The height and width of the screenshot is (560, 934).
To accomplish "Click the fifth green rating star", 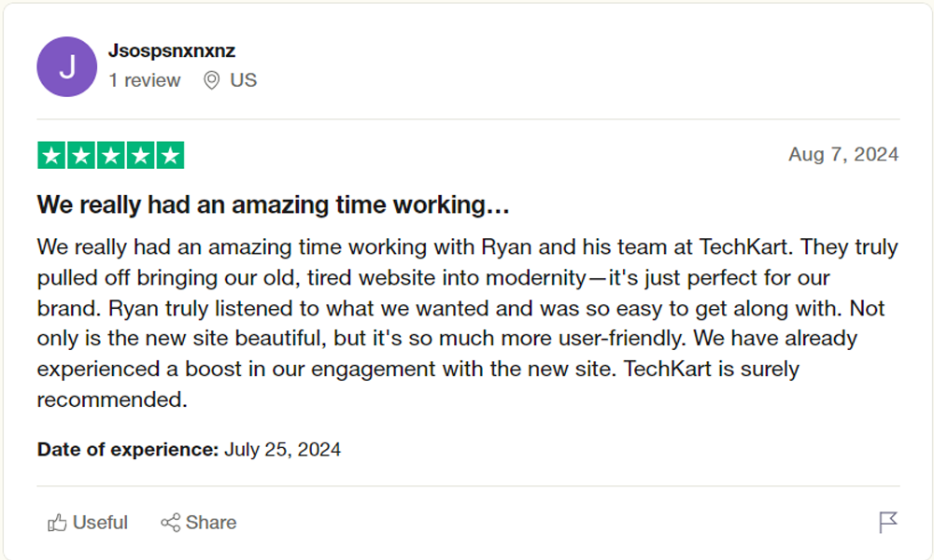I will [x=170, y=156].
